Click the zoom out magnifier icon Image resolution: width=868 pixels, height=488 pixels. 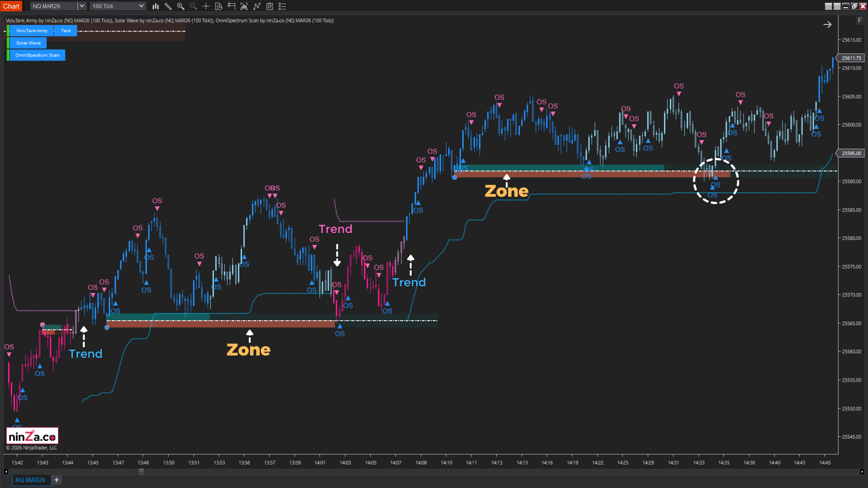click(x=194, y=6)
